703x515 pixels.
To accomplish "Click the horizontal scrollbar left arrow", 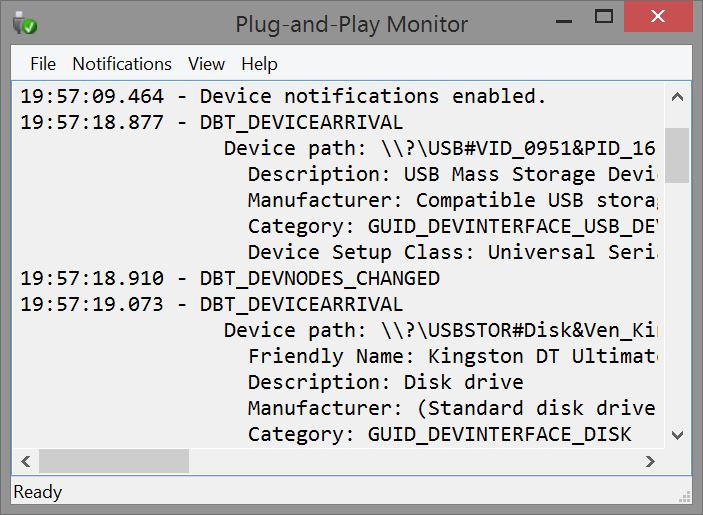I will click(x=26, y=461).
